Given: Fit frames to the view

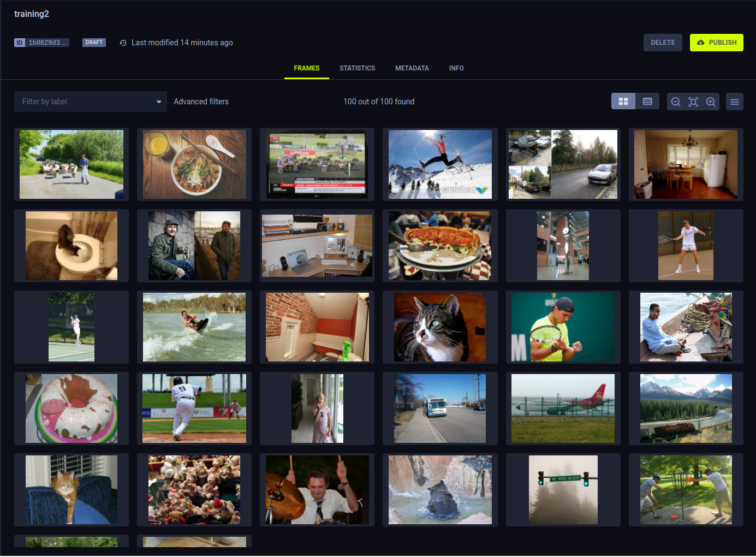Looking at the screenshot, I should coord(693,102).
